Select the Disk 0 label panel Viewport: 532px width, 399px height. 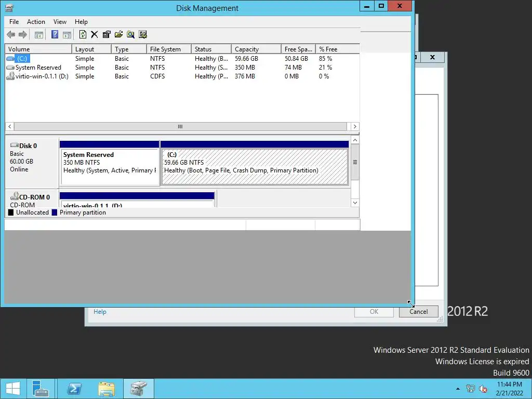pos(32,162)
